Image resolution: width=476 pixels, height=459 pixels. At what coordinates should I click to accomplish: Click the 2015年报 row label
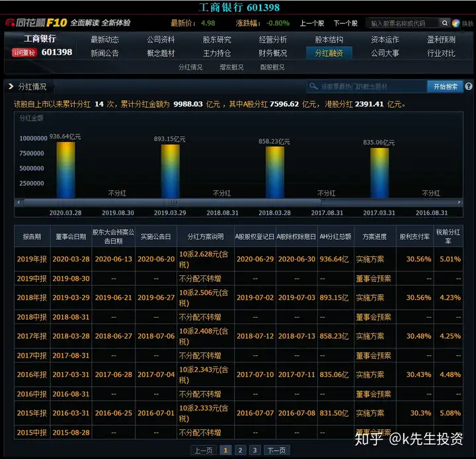(x=32, y=413)
